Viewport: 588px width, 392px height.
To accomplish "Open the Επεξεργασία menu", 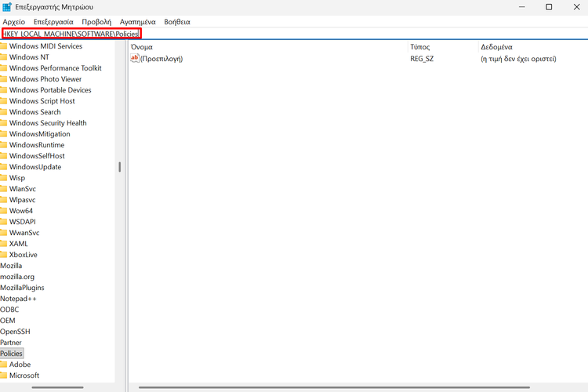I will [x=53, y=22].
